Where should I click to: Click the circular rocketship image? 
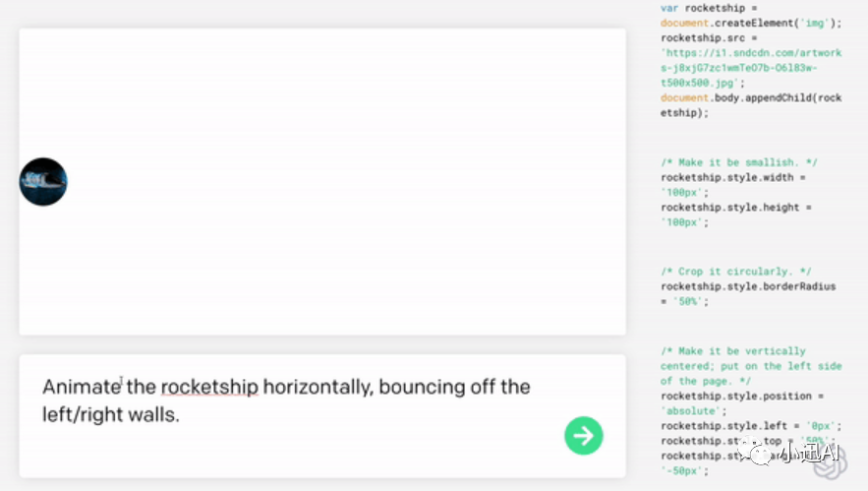tap(43, 182)
